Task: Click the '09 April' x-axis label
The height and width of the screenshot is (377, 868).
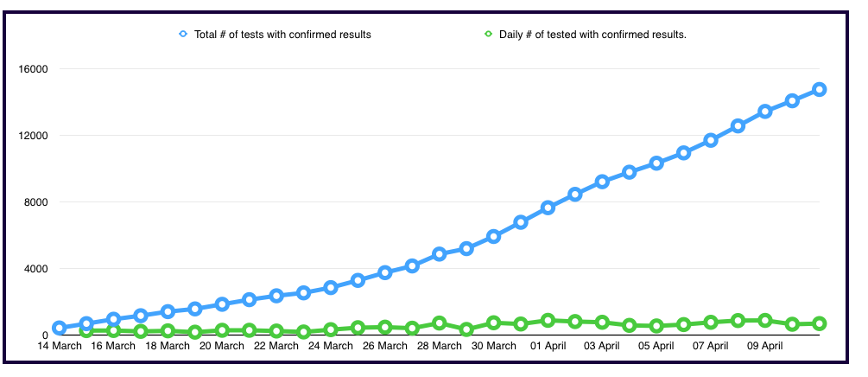Action: click(x=764, y=346)
